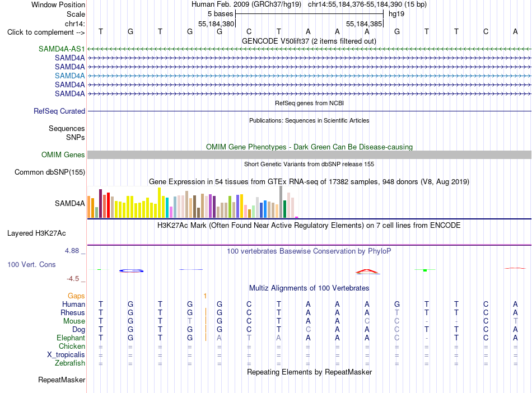Click the orange gap count 1

point(205,296)
